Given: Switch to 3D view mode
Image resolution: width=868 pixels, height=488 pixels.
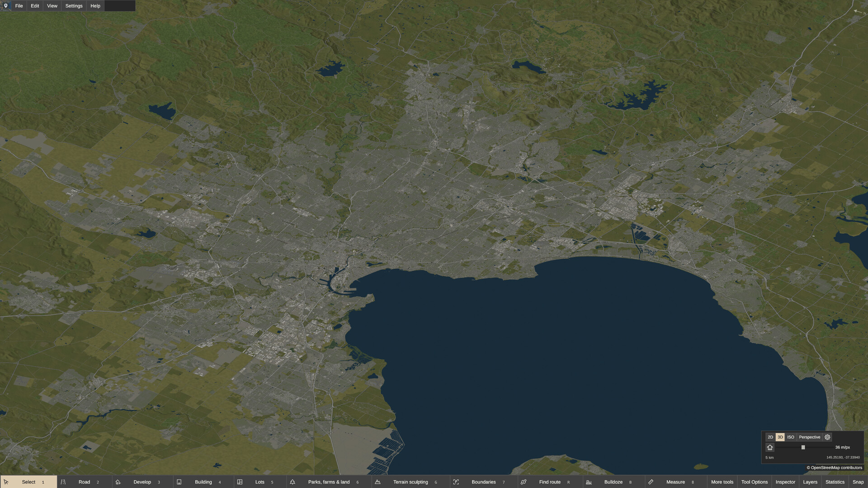Looking at the screenshot, I should coord(780,437).
